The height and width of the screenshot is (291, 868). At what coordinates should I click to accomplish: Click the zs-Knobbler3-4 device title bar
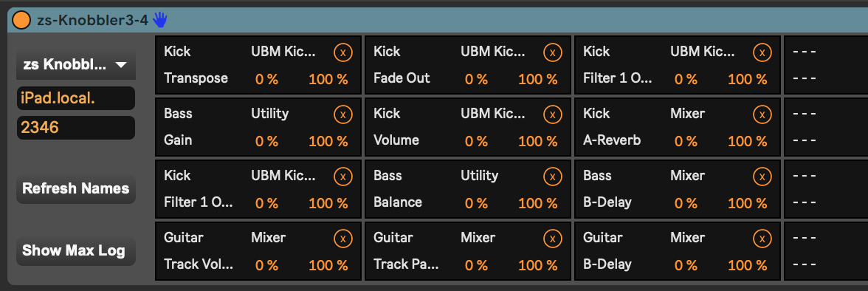437,21
